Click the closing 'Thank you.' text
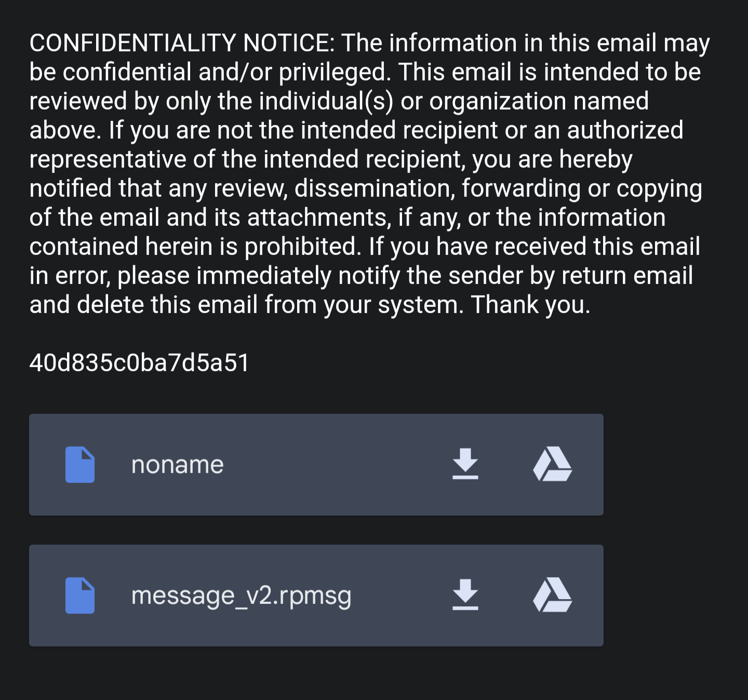 [x=530, y=305]
